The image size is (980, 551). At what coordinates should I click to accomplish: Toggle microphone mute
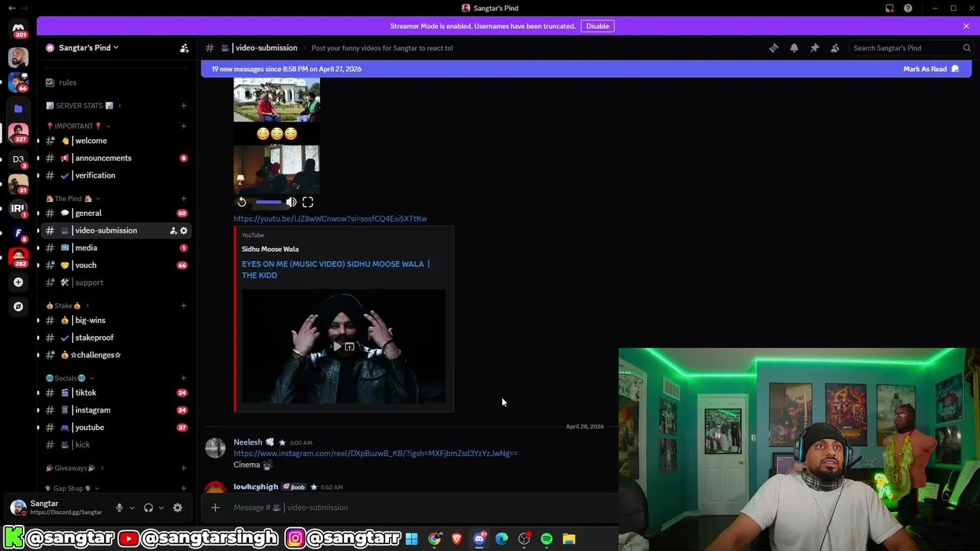(x=119, y=507)
